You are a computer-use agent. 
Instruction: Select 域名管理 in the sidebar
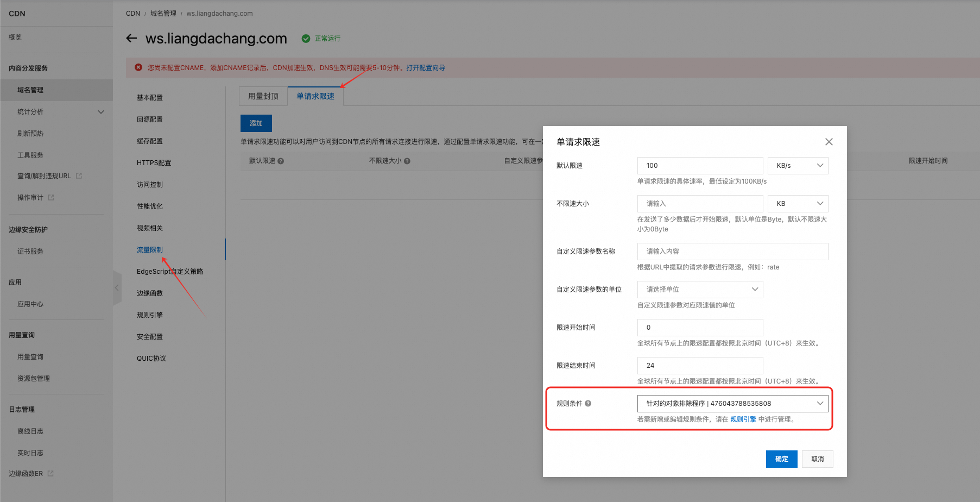click(56, 90)
